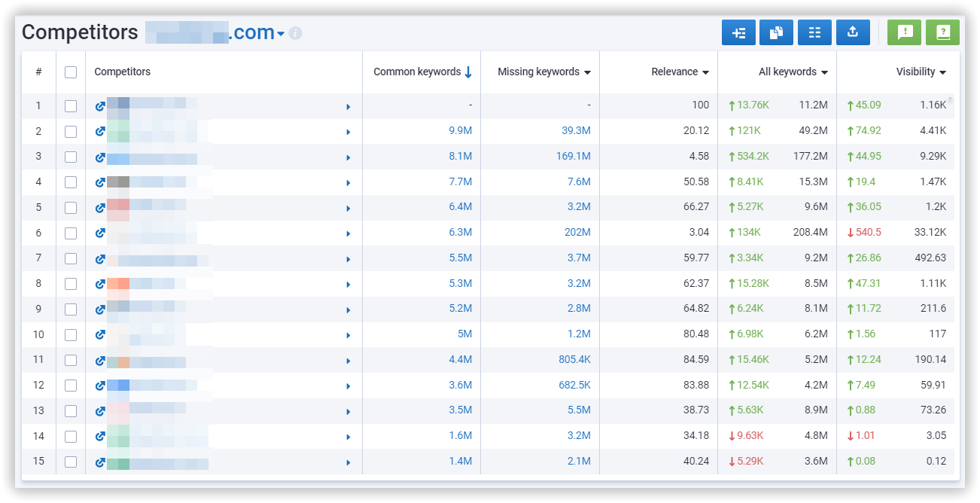Viewport: 980px width, 503px height.
Task: Expand details for competitor row 3
Action: (x=348, y=157)
